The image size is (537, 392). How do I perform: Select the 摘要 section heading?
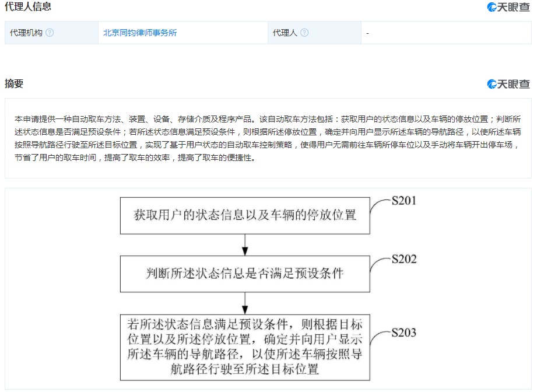(14, 83)
